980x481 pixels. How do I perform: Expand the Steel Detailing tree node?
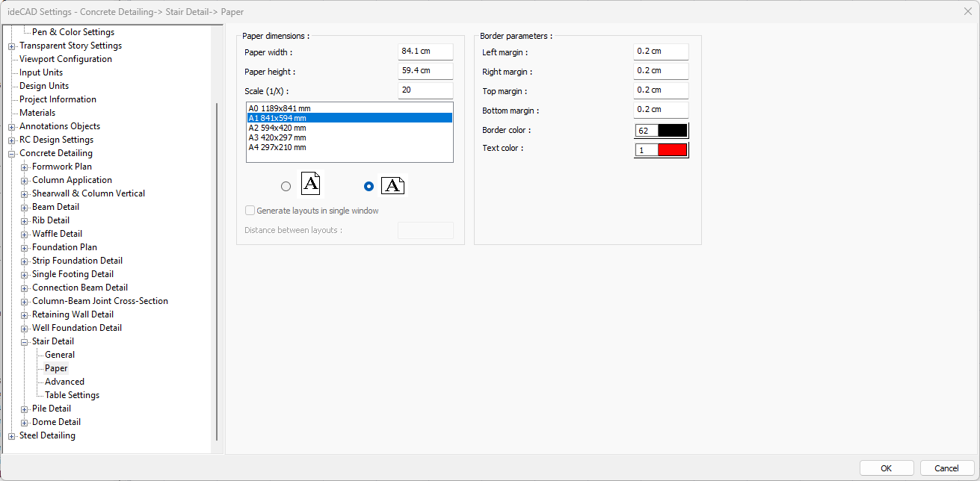12,436
